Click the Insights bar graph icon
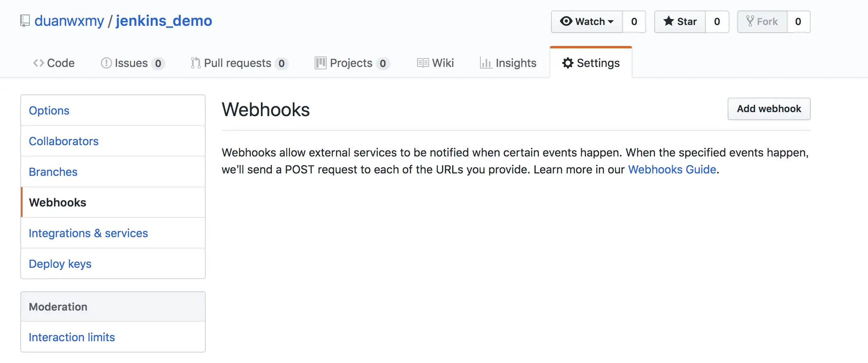 (486, 63)
